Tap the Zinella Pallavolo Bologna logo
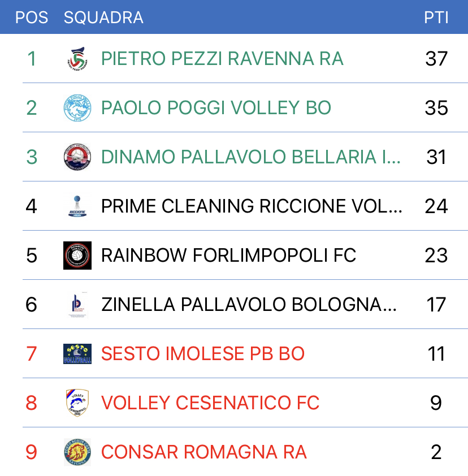Screen dimensions: 468x476 tap(77, 305)
